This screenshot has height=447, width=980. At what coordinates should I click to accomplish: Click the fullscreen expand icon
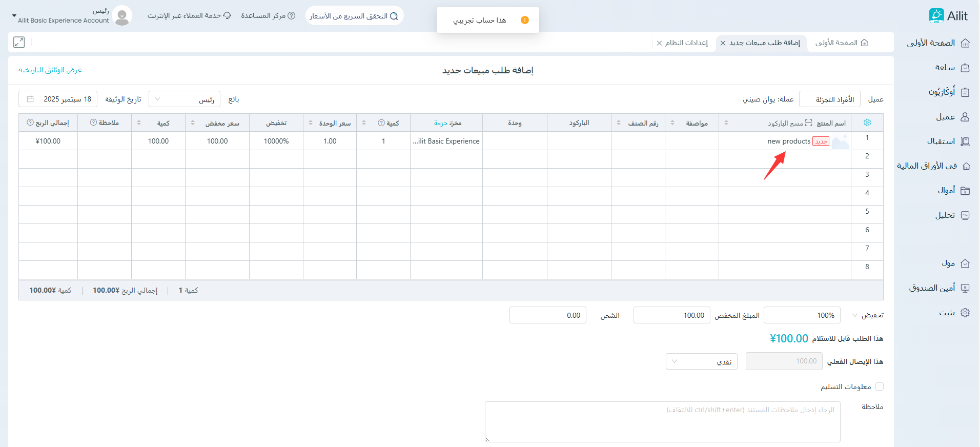coord(19,43)
